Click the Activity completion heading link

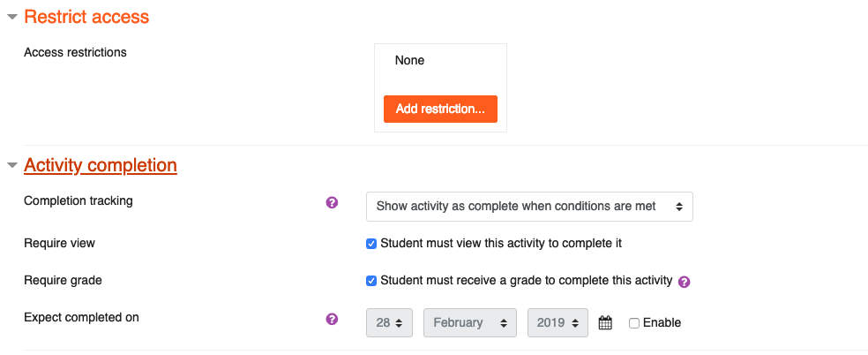point(101,165)
